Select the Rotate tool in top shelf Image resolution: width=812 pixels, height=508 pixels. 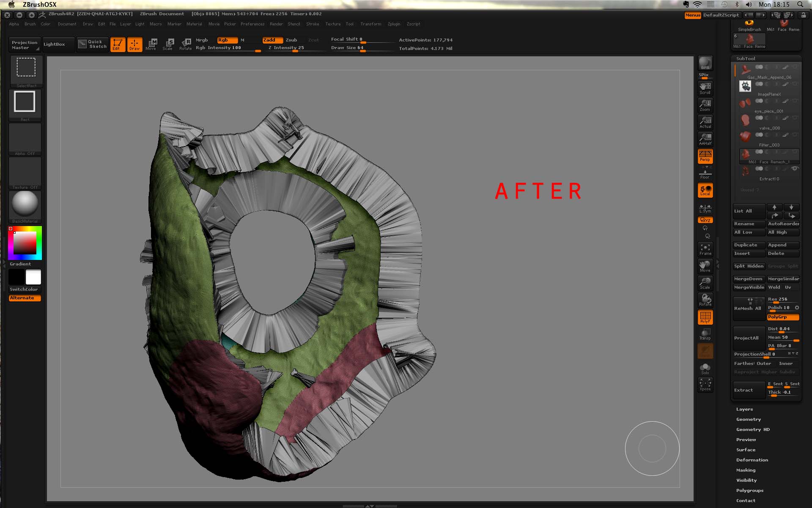185,44
